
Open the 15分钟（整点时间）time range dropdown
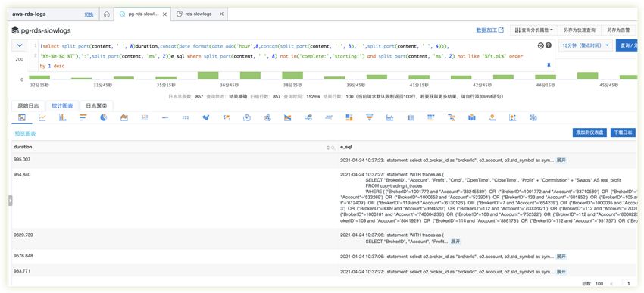585,45
